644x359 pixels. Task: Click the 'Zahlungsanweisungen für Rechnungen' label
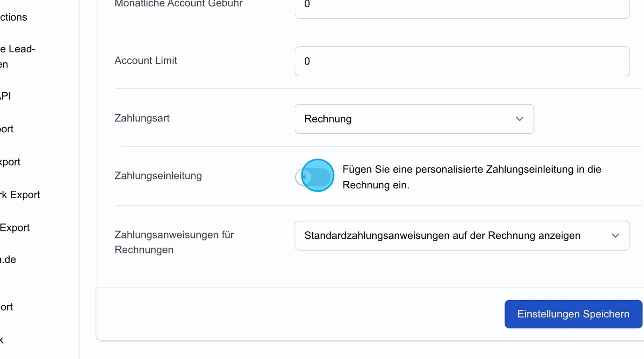point(174,242)
